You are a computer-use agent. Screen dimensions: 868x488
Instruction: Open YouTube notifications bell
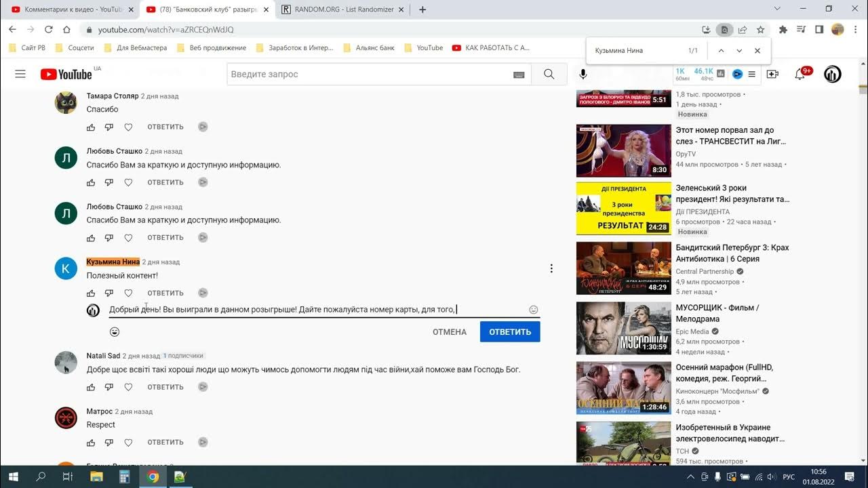[x=800, y=75]
